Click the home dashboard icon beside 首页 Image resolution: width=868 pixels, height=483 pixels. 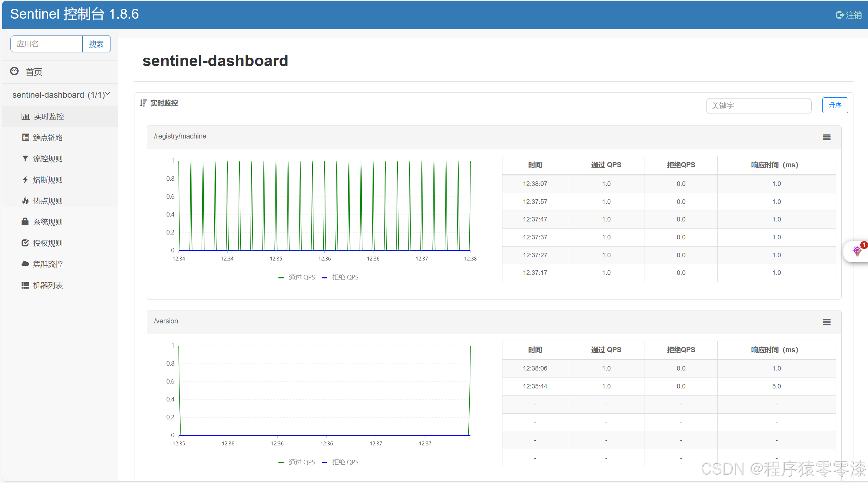(14, 71)
